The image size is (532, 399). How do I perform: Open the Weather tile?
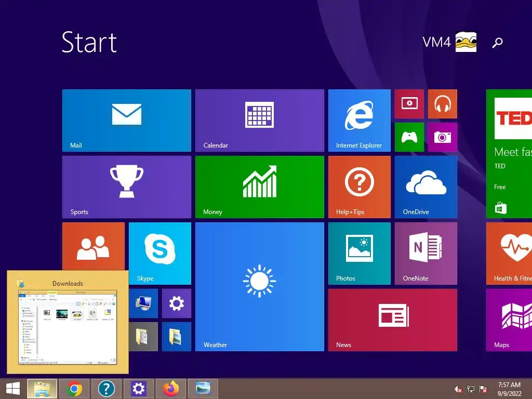[x=260, y=287]
